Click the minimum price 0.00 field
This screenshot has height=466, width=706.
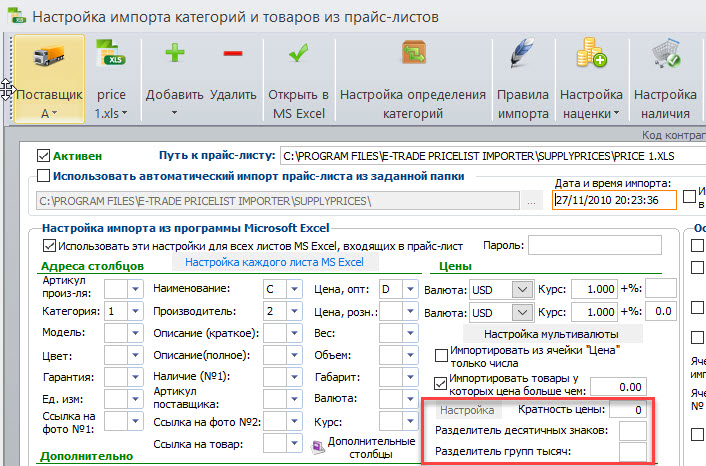pos(619,387)
